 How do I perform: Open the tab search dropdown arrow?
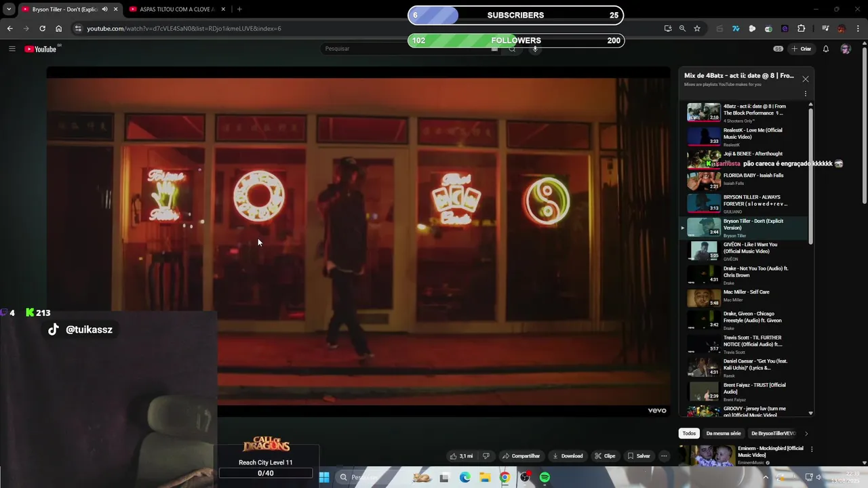(x=9, y=9)
